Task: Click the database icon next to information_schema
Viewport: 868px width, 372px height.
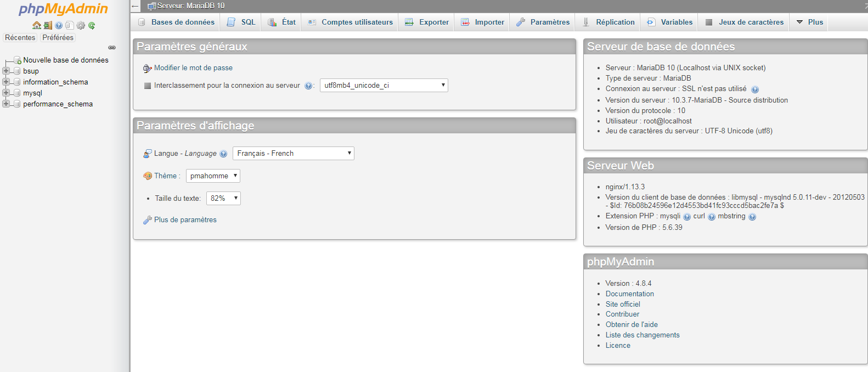Action: point(17,82)
